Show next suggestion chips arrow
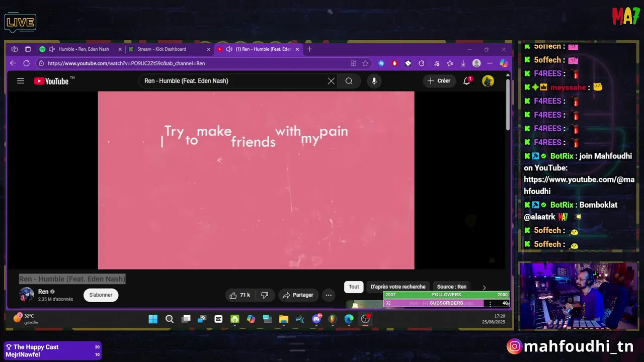The width and height of the screenshot is (644, 362). point(484,288)
